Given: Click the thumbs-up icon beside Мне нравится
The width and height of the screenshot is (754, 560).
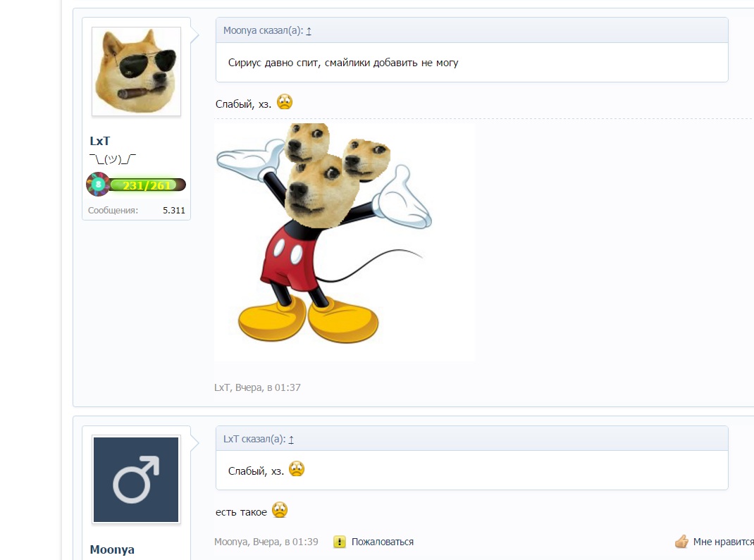Looking at the screenshot, I should coord(681,542).
